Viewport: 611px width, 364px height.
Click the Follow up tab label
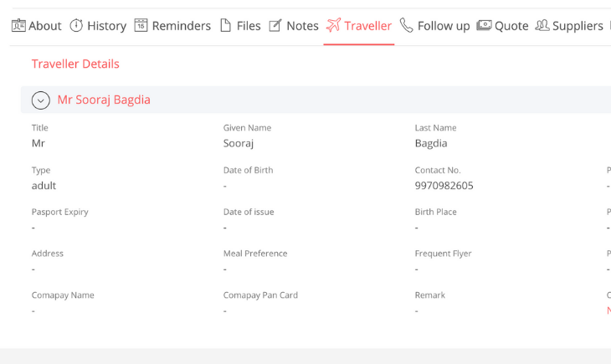point(444,26)
